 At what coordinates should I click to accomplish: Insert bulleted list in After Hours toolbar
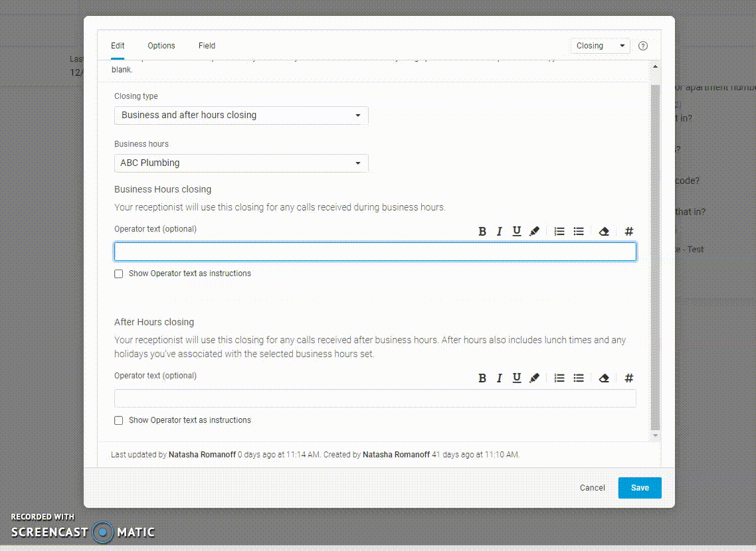click(x=579, y=378)
